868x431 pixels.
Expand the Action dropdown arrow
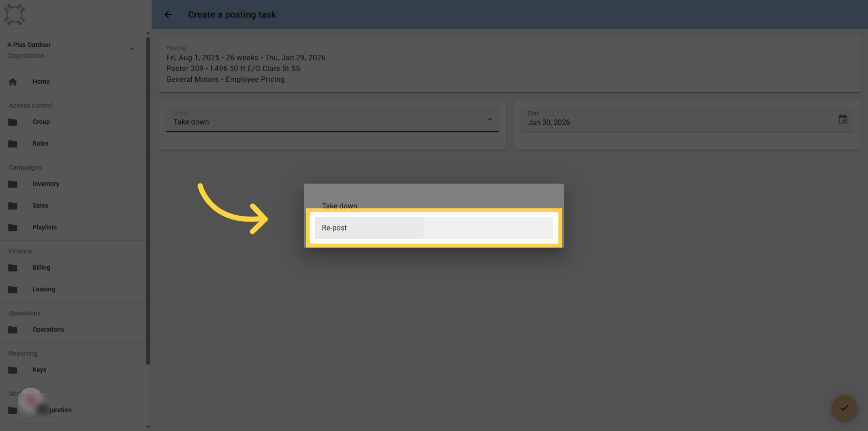pyautogui.click(x=490, y=119)
